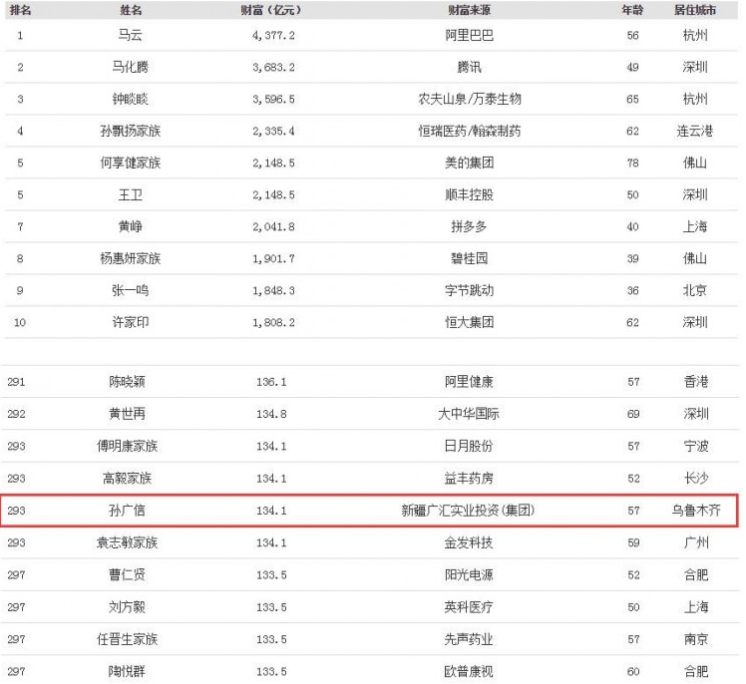746x684 pixels.
Task: Select the name 黄世再
Action: coord(127,414)
